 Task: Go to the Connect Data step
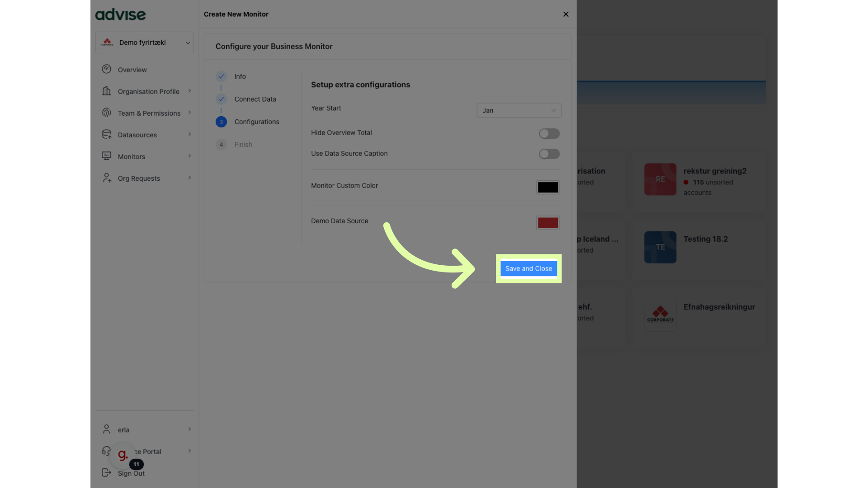[x=255, y=99]
